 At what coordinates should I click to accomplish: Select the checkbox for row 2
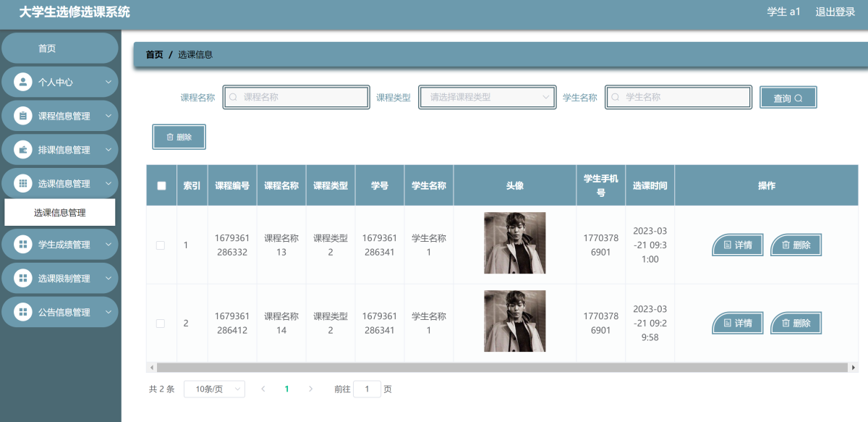pos(161,324)
